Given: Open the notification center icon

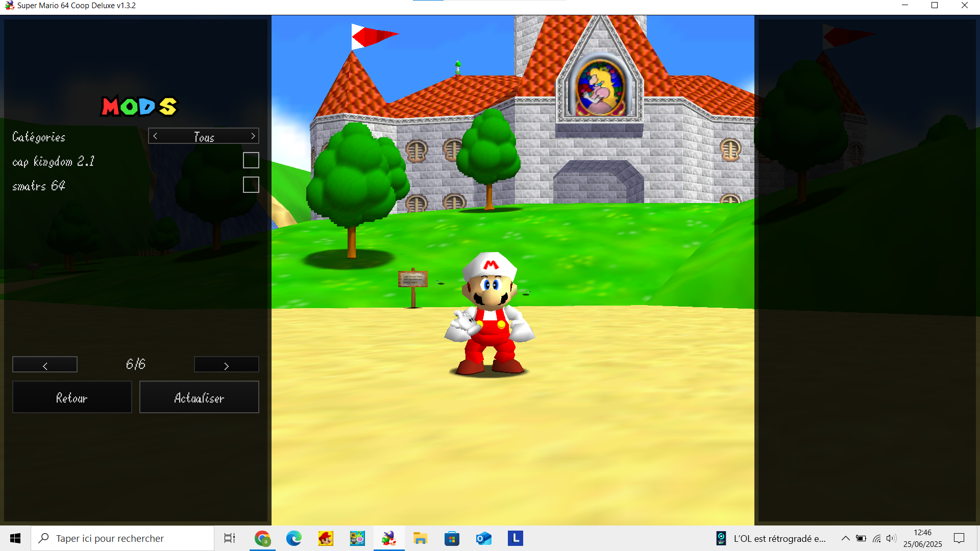Looking at the screenshot, I should coord(959,538).
